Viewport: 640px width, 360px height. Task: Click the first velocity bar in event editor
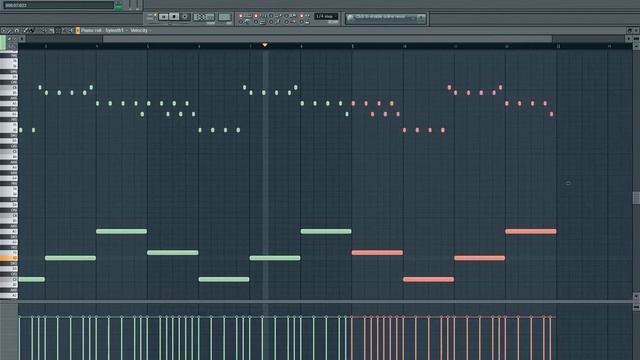coord(19,337)
